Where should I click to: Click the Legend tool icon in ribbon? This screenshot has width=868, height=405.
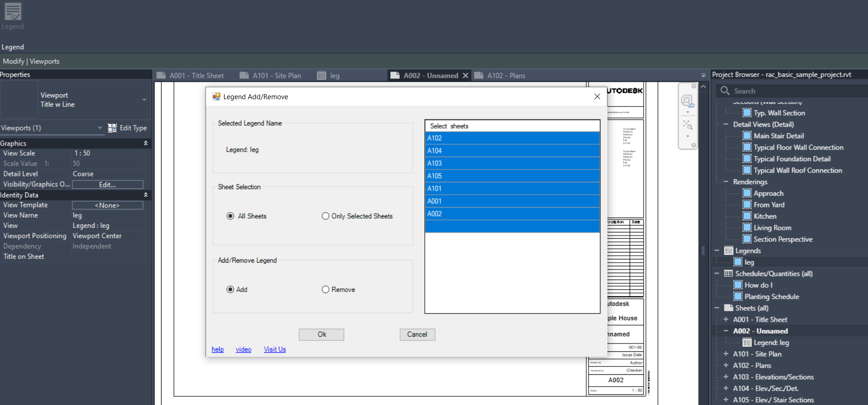pyautogui.click(x=13, y=12)
